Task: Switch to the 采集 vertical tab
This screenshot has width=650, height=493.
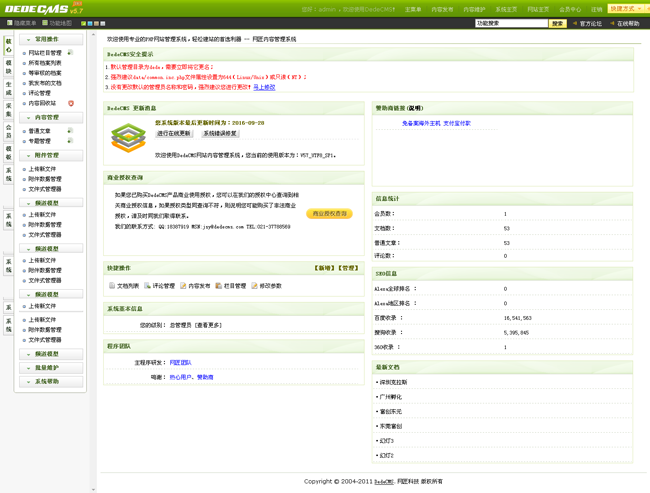Action: click(x=9, y=110)
